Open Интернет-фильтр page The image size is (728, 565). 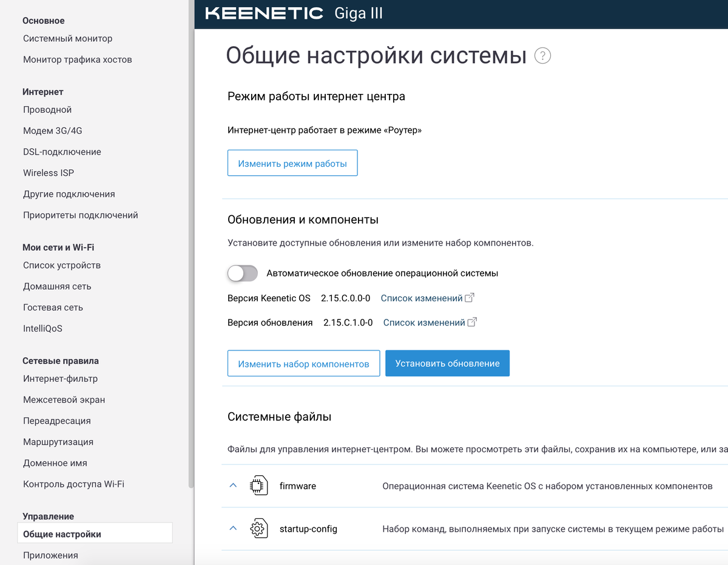[x=60, y=379]
